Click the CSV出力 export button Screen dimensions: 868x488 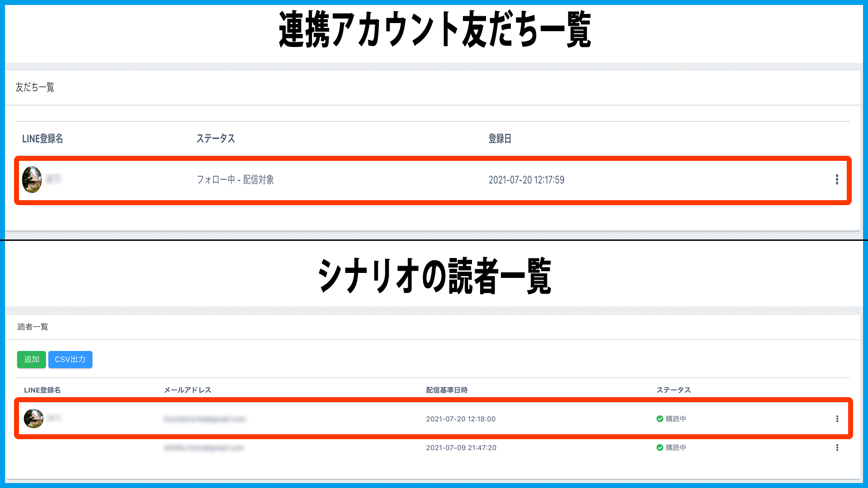70,359
